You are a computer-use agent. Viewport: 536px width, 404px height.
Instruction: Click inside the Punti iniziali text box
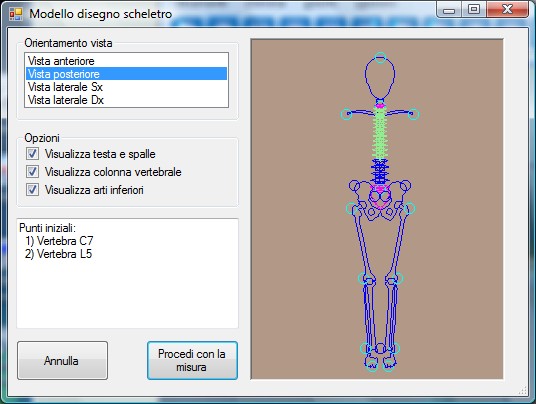pyautogui.click(x=127, y=273)
